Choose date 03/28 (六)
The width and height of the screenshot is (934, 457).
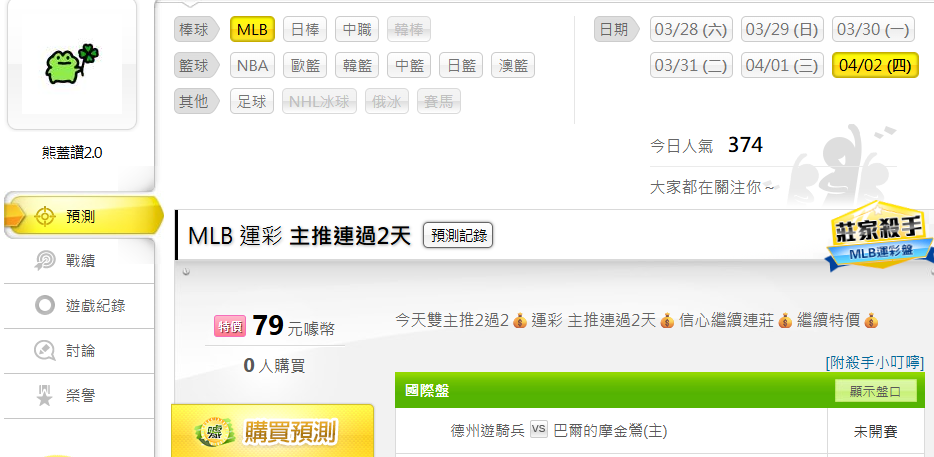(x=691, y=29)
